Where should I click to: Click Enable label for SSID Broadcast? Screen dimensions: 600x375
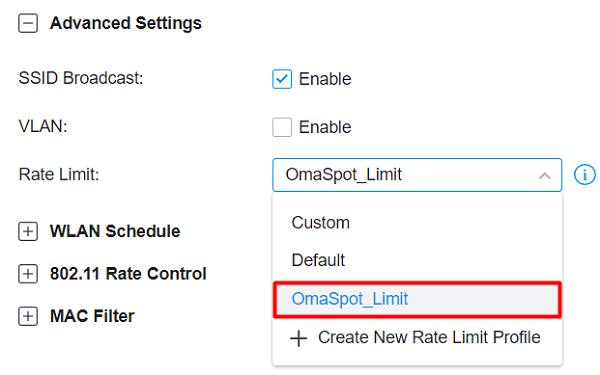click(325, 79)
